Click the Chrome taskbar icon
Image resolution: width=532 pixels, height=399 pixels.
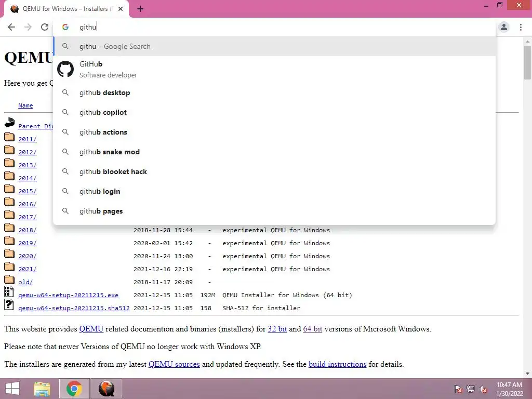(74, 389)
